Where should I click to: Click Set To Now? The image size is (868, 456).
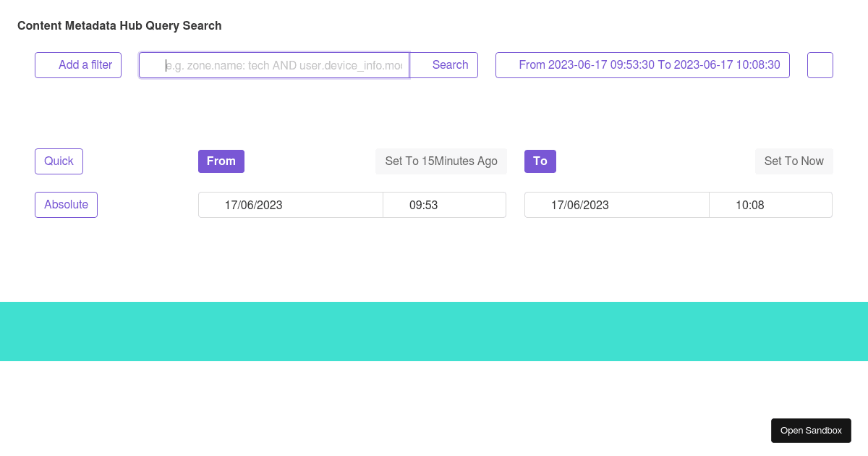click(793, 161)
